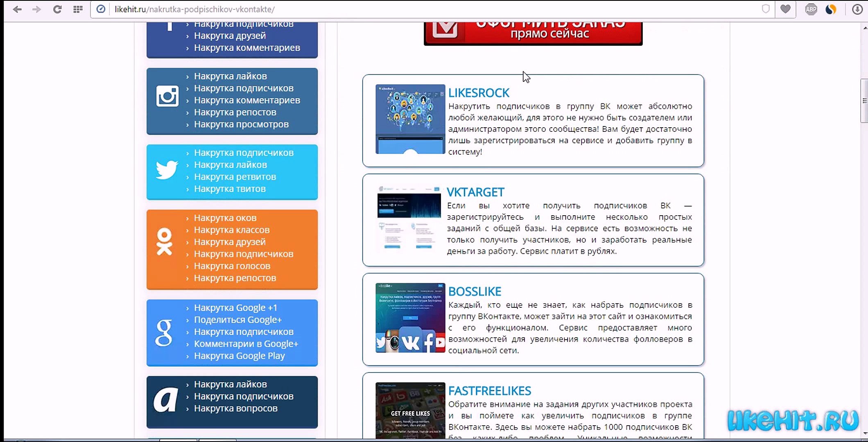Click the browser back arrow

[17, 9]
